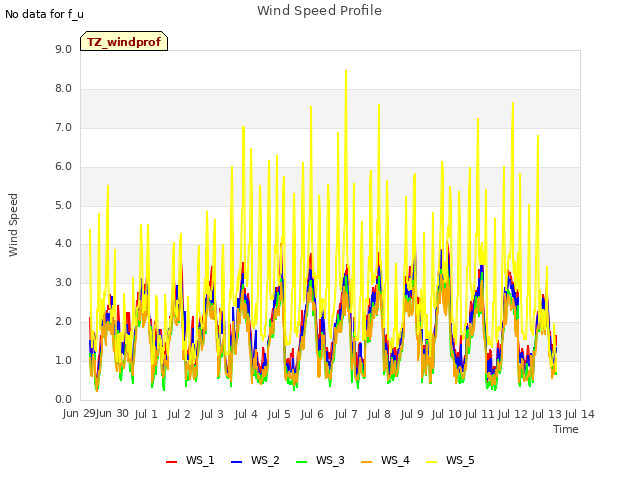640x480 pixels.
Task: Click the Jul 6 x-axis date label
Action: pyautogui.click(x=312, y=414)
